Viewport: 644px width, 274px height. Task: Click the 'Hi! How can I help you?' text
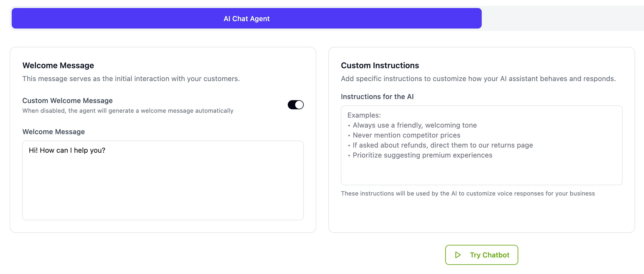[67, 150]
